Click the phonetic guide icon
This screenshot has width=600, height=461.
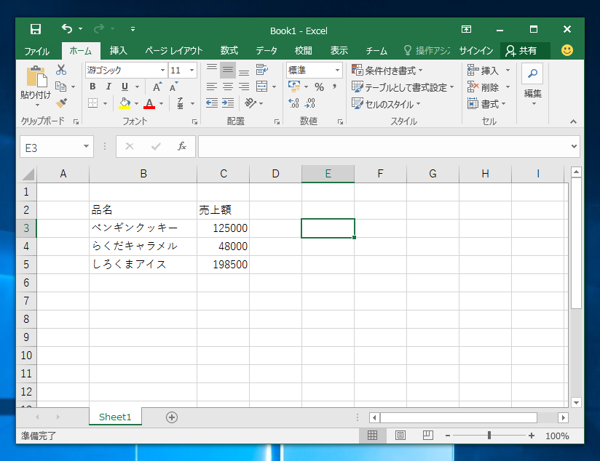180,103
